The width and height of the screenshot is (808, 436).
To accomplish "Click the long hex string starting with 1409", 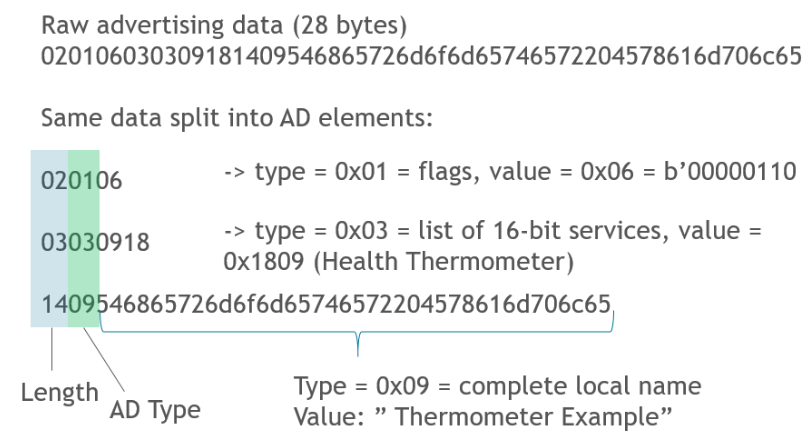I will pyautogui.click(x=320, y=304).
